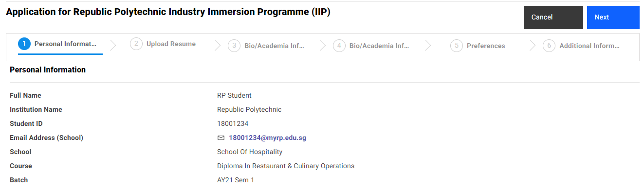Open Bio/Academia Info label of step 3
The image size is (644, 192).
coord(274,46)
